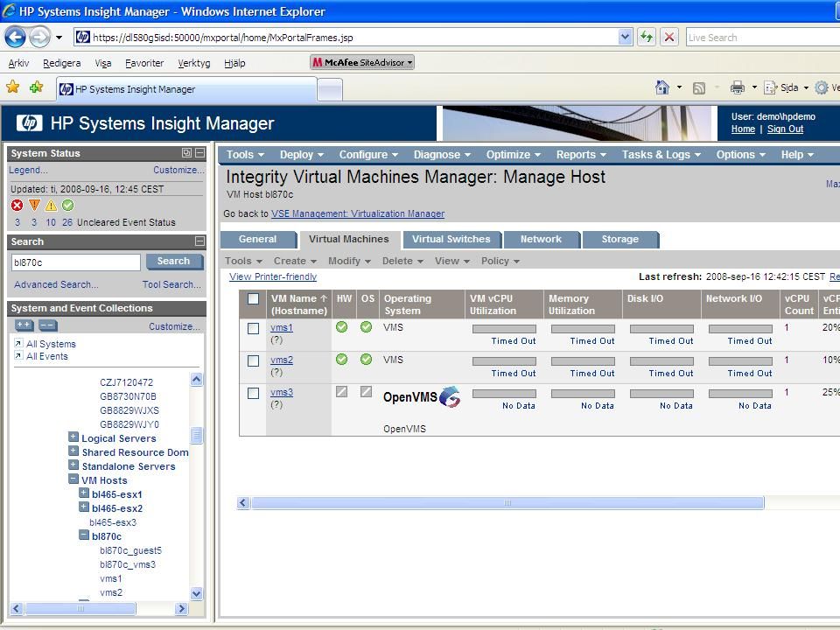Open the Deploy menu
Screen dimensions: 840x630
(302, 155)
